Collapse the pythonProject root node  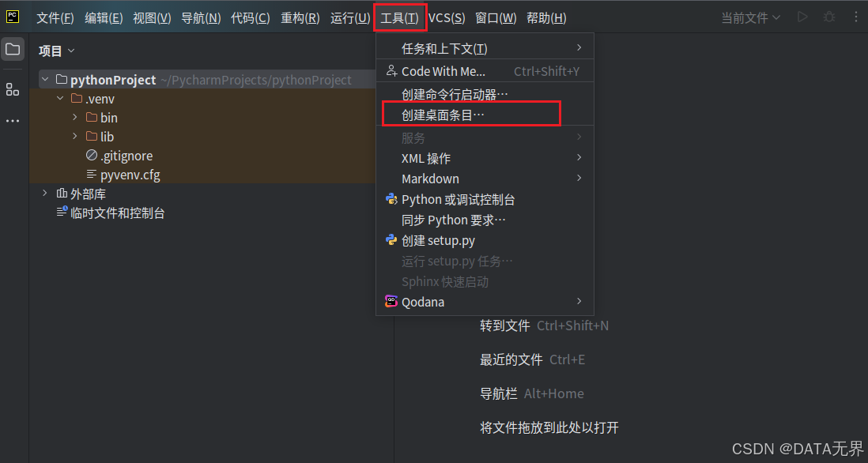click(45, 80)
